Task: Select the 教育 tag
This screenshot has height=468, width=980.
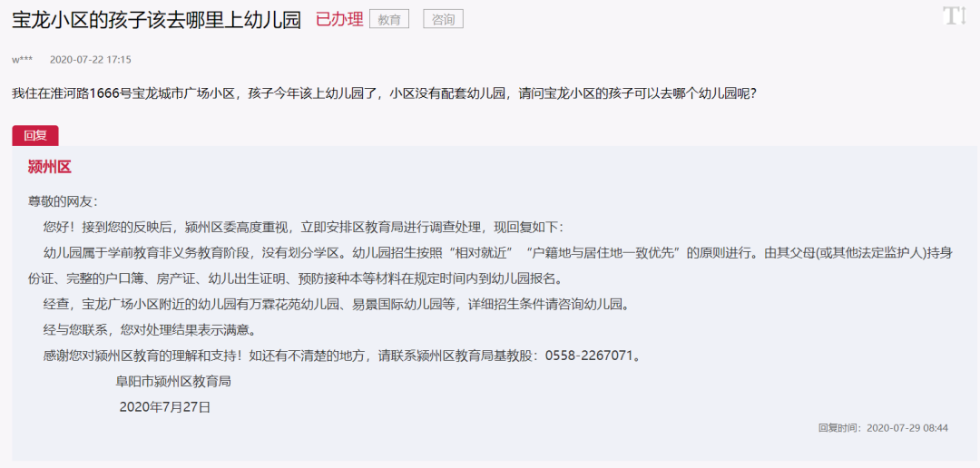Action: [x=389, y=19]
